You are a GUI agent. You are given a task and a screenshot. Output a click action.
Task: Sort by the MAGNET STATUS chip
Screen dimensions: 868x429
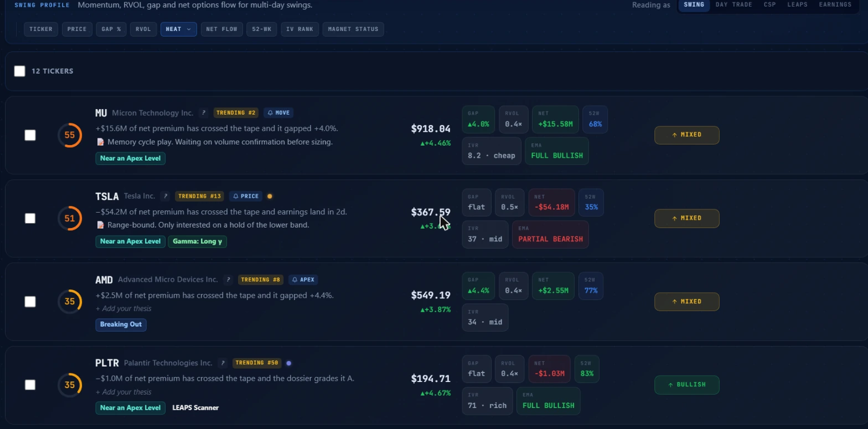[353, 29]
